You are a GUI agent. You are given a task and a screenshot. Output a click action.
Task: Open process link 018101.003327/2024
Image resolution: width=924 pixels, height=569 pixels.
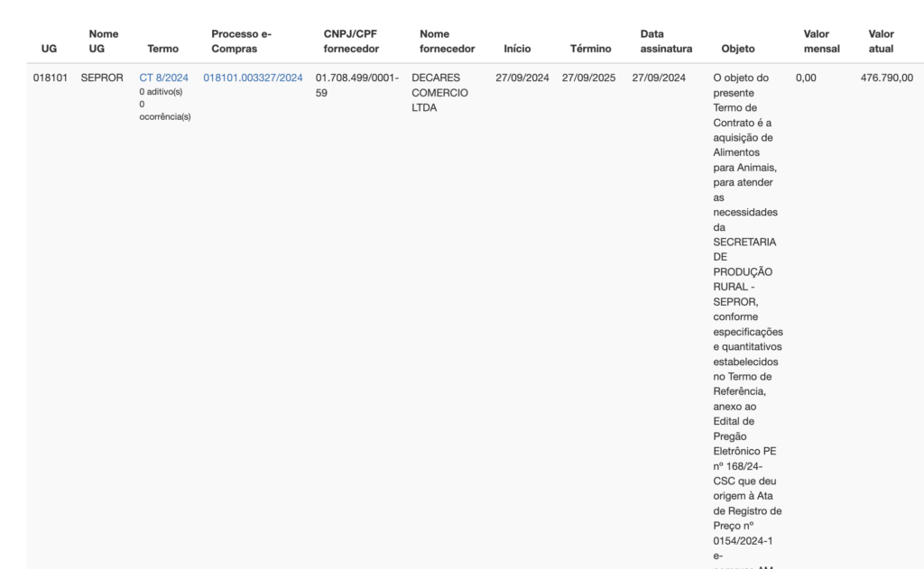[x=253, y=78]
